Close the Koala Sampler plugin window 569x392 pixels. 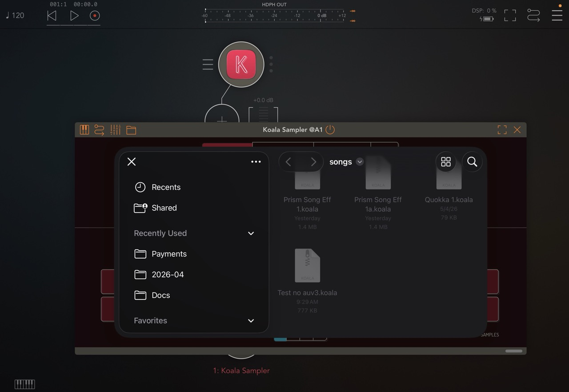[517, 130]
